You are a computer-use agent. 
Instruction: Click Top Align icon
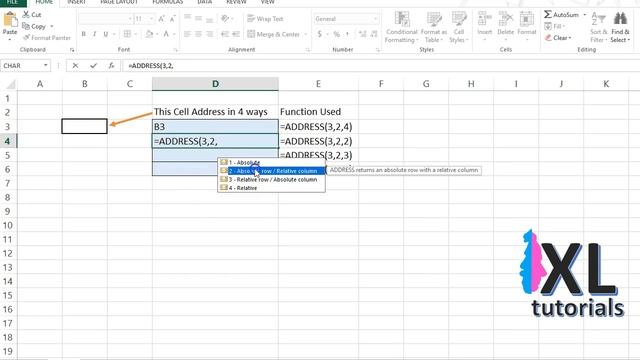click(187, 18)
